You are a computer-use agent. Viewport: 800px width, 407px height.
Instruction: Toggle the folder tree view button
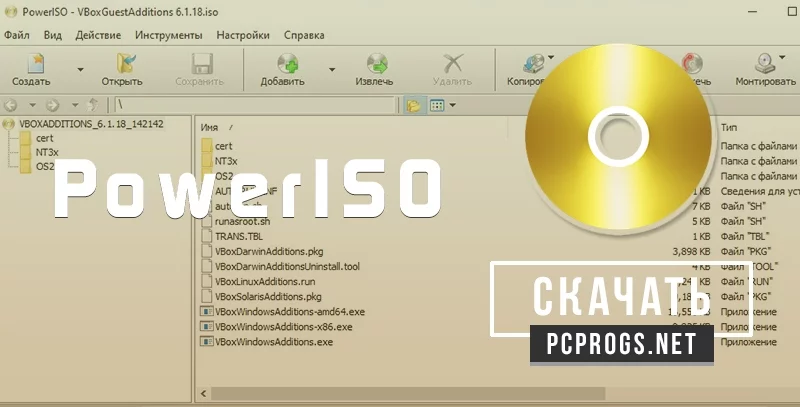[414, 105]
